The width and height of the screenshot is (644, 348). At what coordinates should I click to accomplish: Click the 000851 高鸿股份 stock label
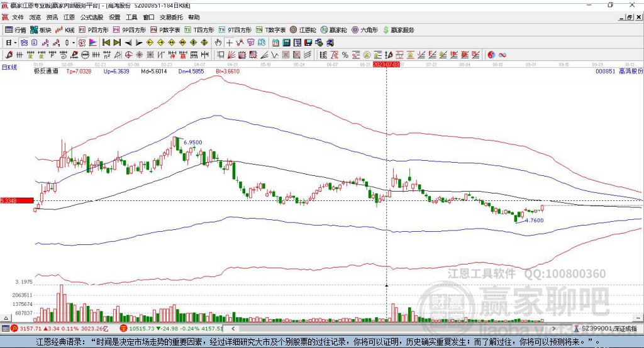pyautogui.click(x=619, y=71)
